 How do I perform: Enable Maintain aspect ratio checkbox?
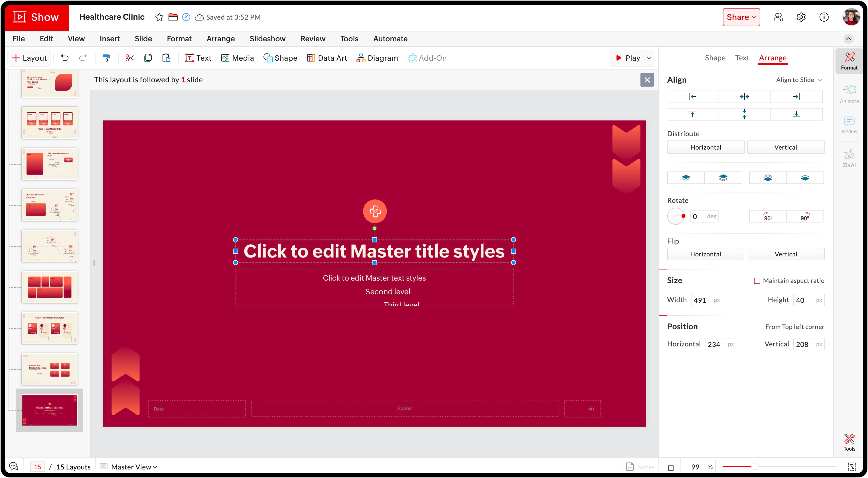[757, 281]
